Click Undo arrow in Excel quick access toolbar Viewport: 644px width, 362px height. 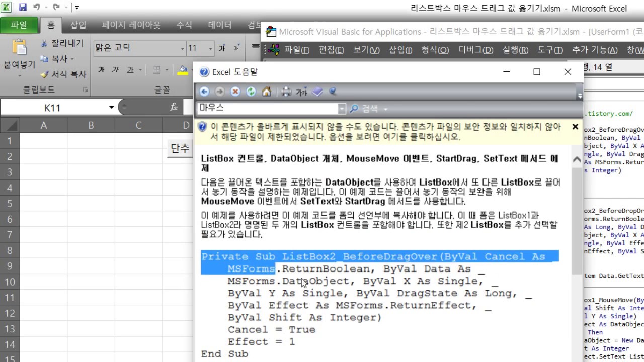[37, 8]
